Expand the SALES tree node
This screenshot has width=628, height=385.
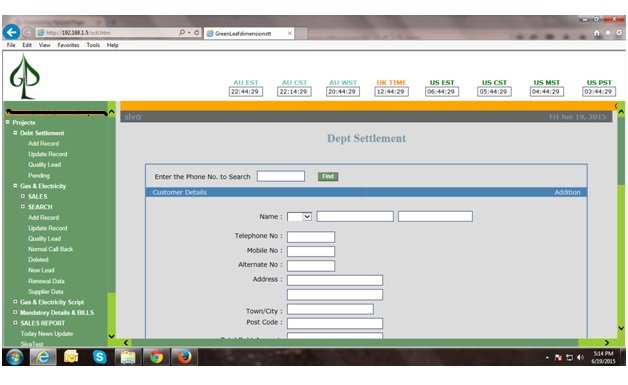point(23,196)
